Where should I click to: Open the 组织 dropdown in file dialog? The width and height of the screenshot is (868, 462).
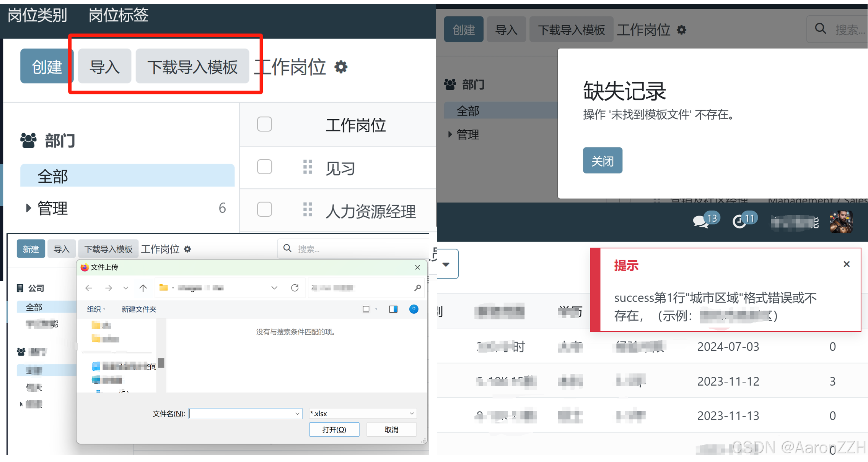(96, 309)
